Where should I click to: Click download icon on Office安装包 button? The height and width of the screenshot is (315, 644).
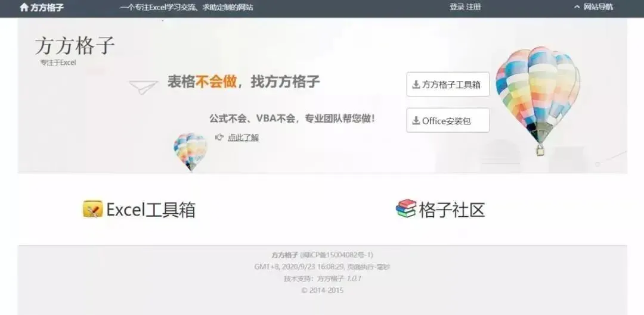[416, 121]
